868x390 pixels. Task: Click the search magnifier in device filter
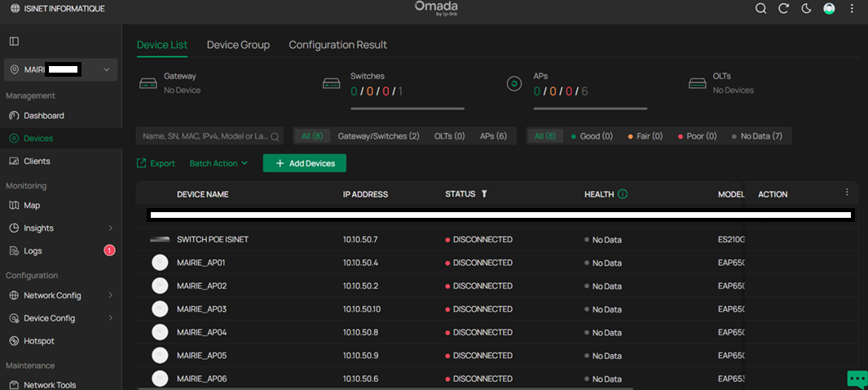275,135
